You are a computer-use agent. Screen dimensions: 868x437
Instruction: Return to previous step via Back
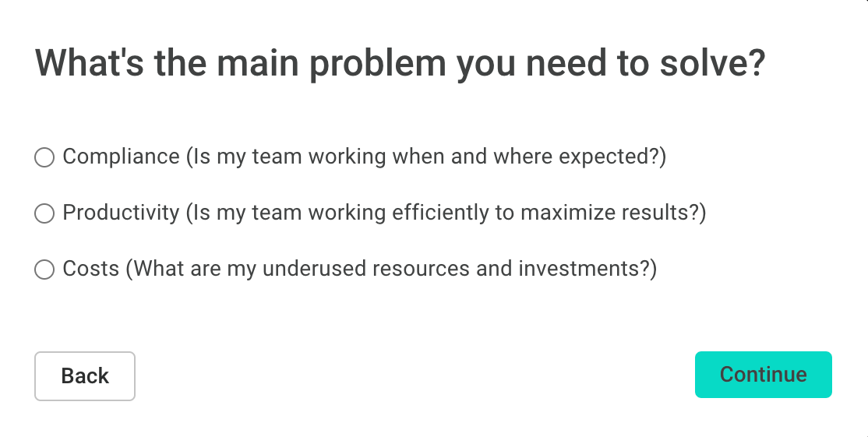click(x=85, y=376)
